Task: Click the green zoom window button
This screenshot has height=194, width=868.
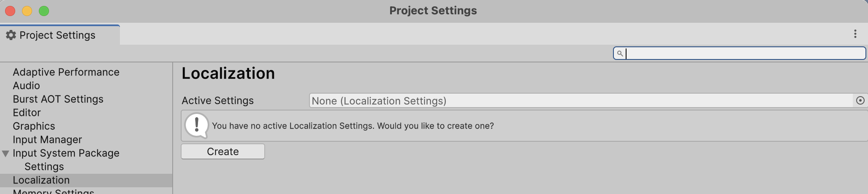Action: (x=44, y=11)
